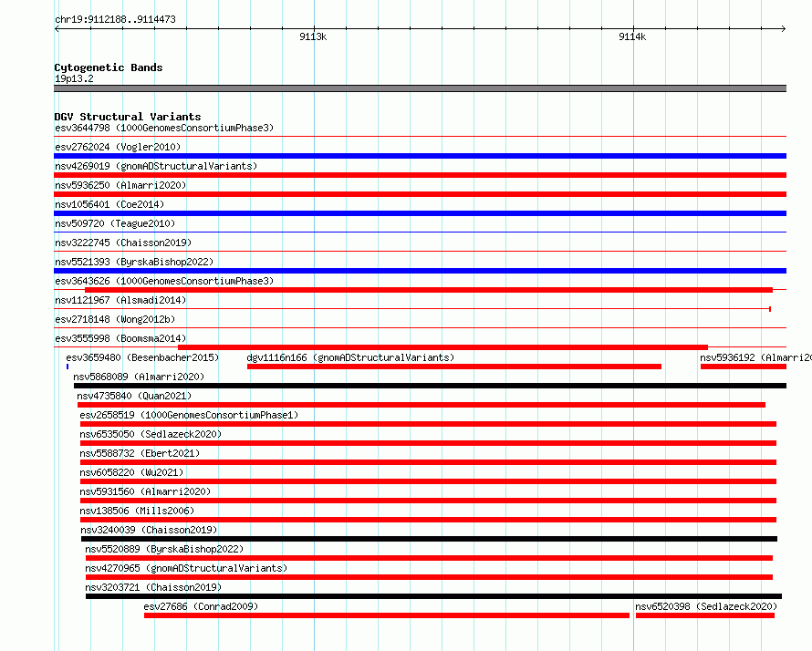
Task: Select the esv27686 Conrad2009 label
Action: pyautogui.click(x=201, y=606)
